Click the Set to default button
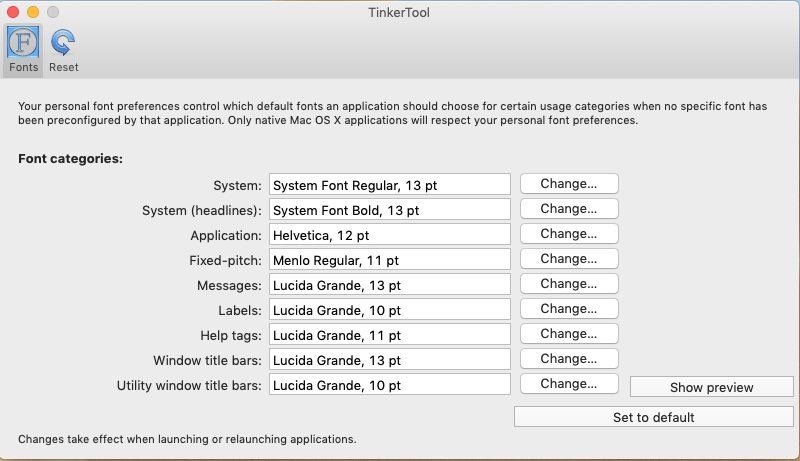 click(x=653, y=417)
